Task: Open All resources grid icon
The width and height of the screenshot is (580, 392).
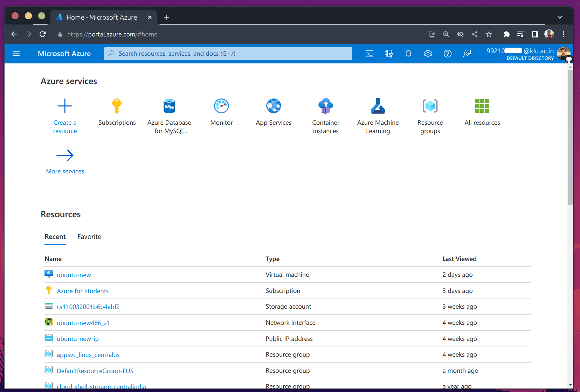Action: coord(482,106)
